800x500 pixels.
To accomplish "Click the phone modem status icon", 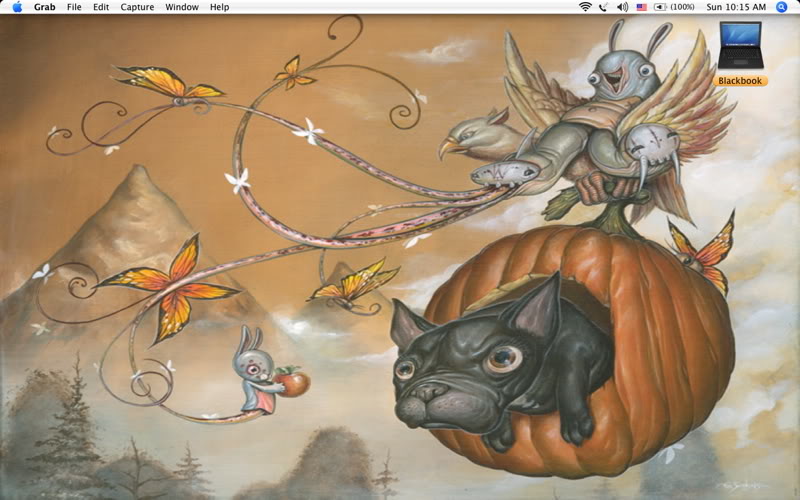I will (x=604, y=7).
